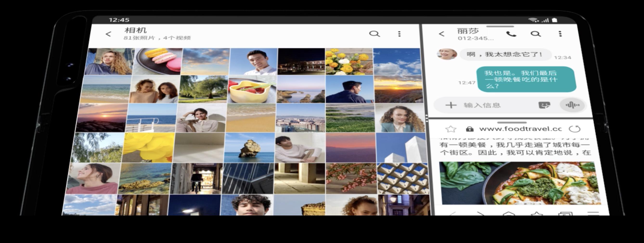Call 丽莎 with the phone icon

511,34
